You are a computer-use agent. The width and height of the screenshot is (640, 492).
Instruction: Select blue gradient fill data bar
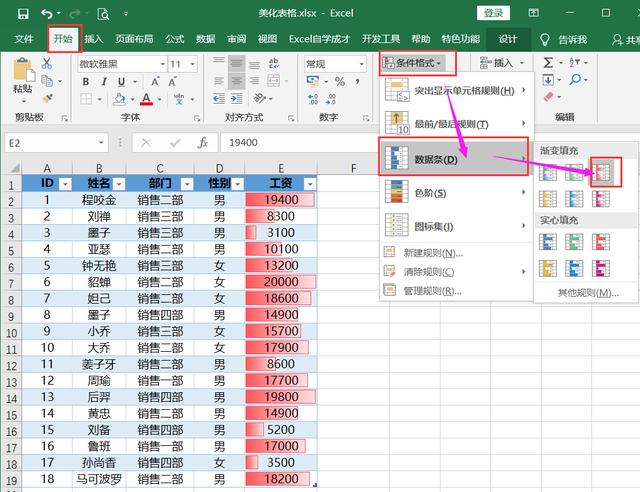pos(548,172)
